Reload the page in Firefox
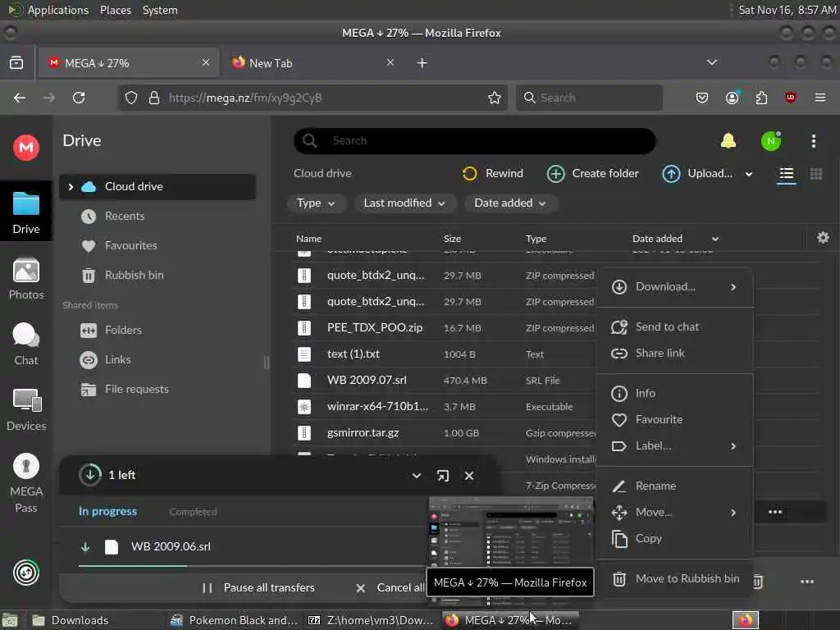This screenshot has width=840, height=630. 79,98
